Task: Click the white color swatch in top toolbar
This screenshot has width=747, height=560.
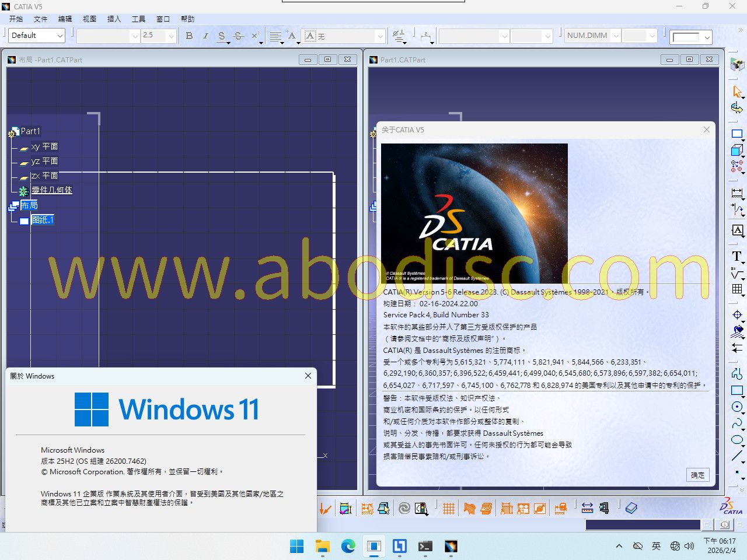Action: click(686, 37)
